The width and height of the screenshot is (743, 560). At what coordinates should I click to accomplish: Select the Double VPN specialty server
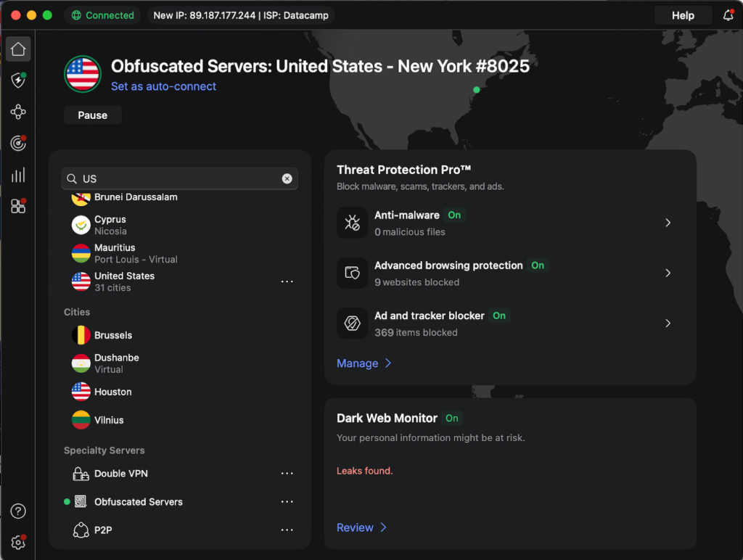pos(180,473)
